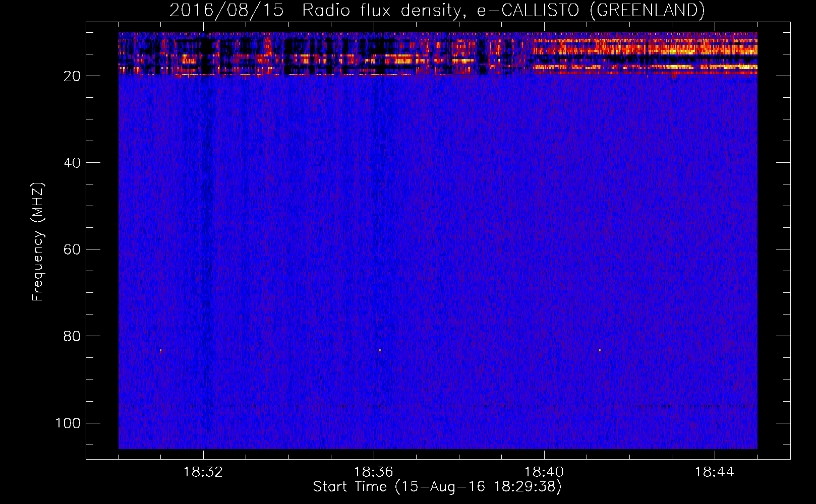Click the 18:44 time tick label
816x504 pixels.
(715, 472)
